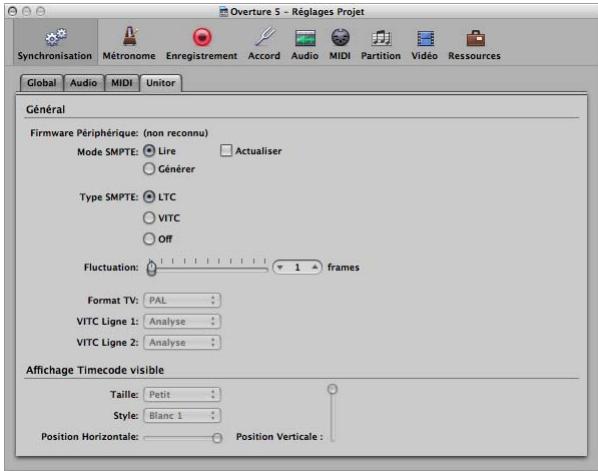Screen dimensions: 598x471
Task: Enable the Actualiser checkbox
Action: coord(226,151)
